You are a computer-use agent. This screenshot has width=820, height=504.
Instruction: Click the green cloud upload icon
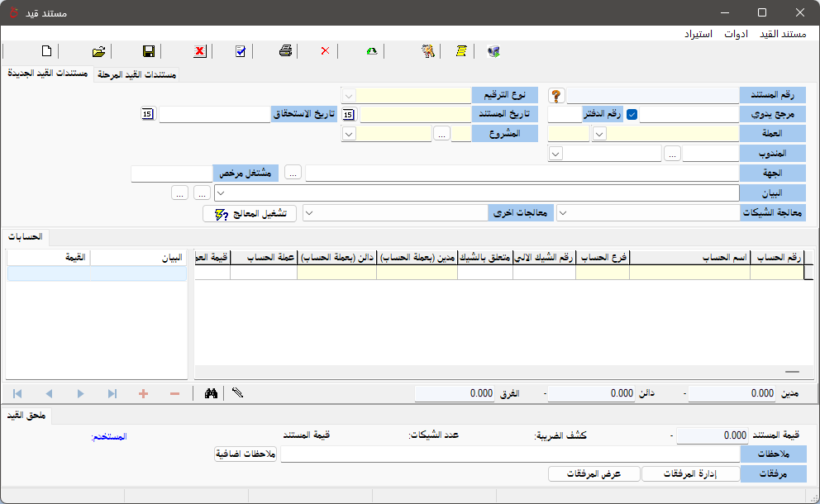click(x=372, y=51)
